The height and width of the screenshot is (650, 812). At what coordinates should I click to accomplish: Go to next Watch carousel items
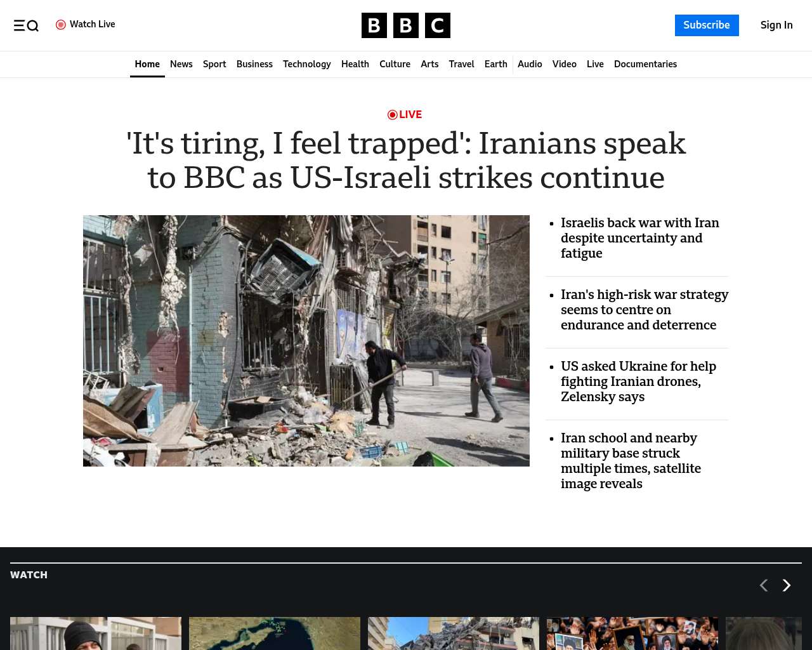tap(787, 585)
